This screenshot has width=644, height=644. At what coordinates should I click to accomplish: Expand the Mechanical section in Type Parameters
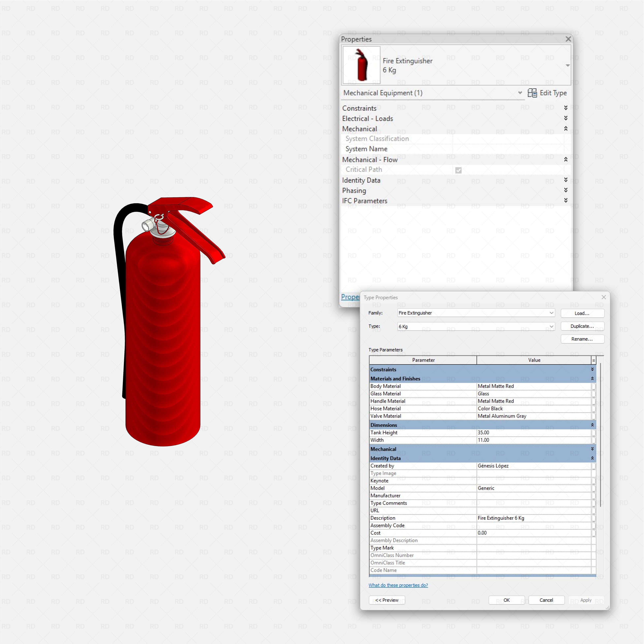point(592,449)
